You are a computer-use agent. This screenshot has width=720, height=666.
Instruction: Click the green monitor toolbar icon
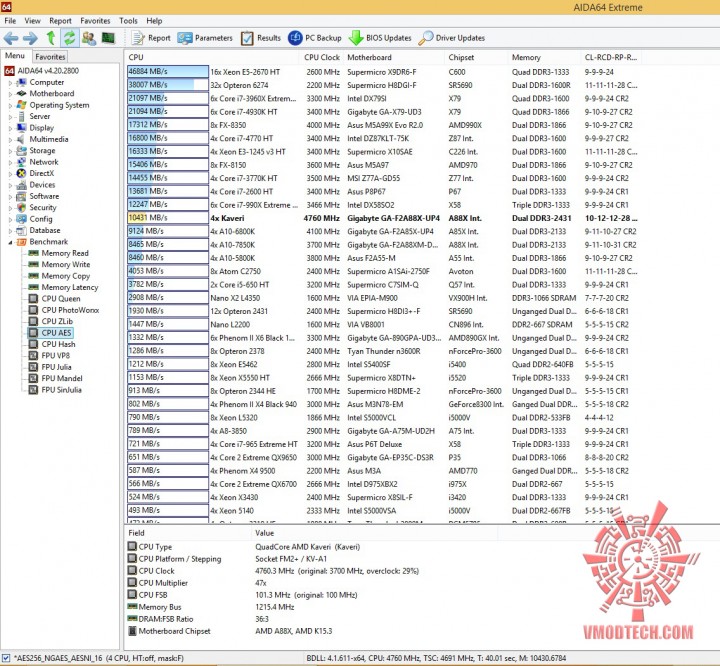[x=108, y=38]
